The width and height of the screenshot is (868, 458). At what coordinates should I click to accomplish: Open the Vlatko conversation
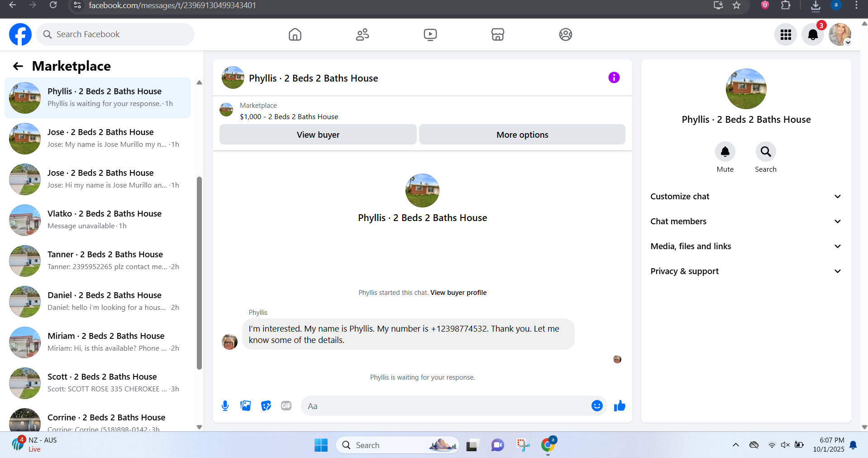click(x=97, y=220)
